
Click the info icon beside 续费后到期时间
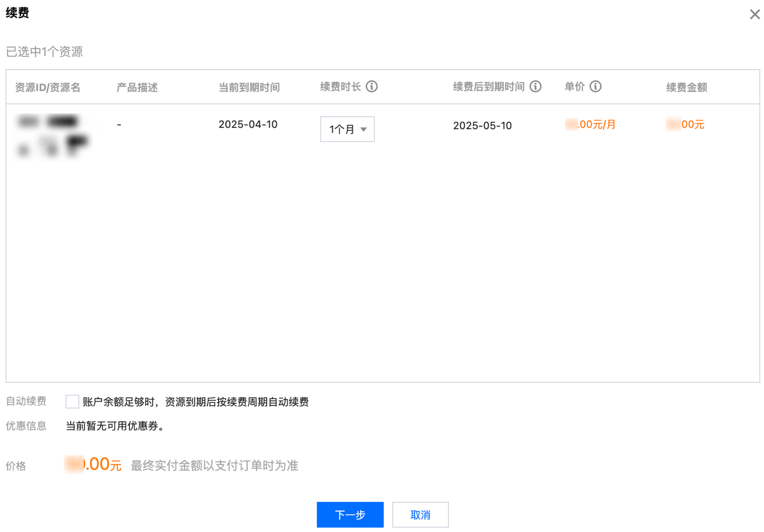(536, 87)
